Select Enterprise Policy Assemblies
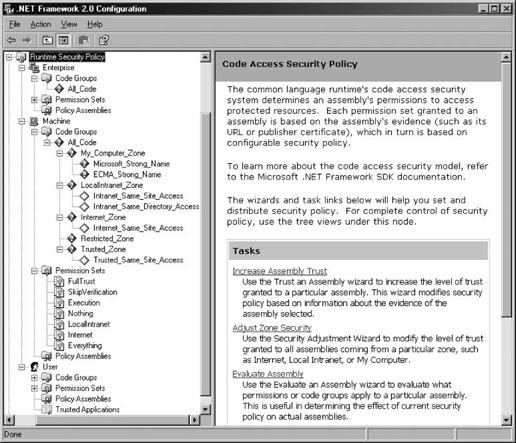Image resolution: width=516 pixels, height=443 pixels. pyautogui.click(x=83, y=110)
